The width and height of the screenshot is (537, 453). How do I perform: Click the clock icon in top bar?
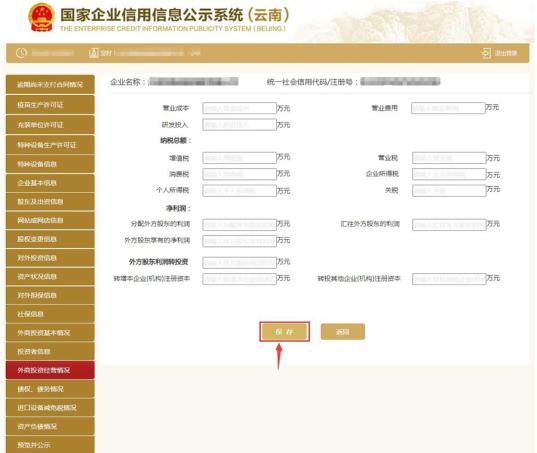coord(21,53)
